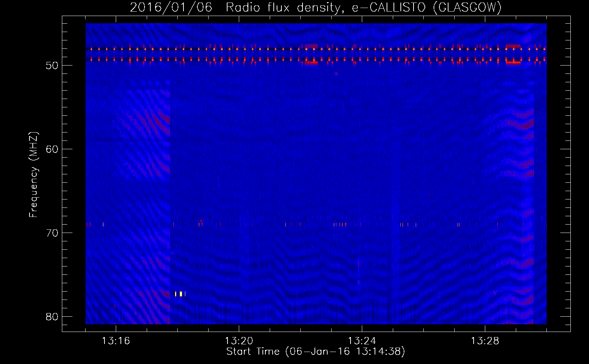The width and height of the screenshot is (589, 364).
Task: Click the 'Start Time (06-Jan-16 13:14:38)' x-axis label
Action: [316, 352]
